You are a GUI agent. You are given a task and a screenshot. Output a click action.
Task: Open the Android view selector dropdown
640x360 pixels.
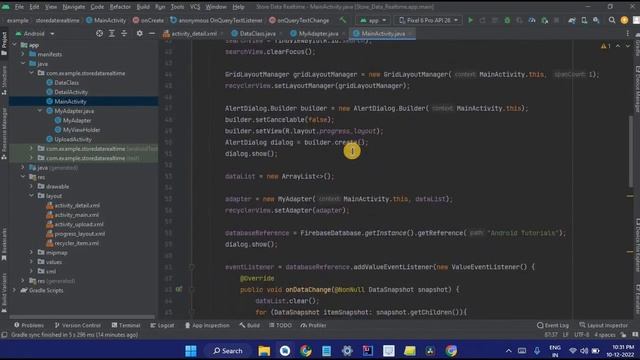pos(35,33)
